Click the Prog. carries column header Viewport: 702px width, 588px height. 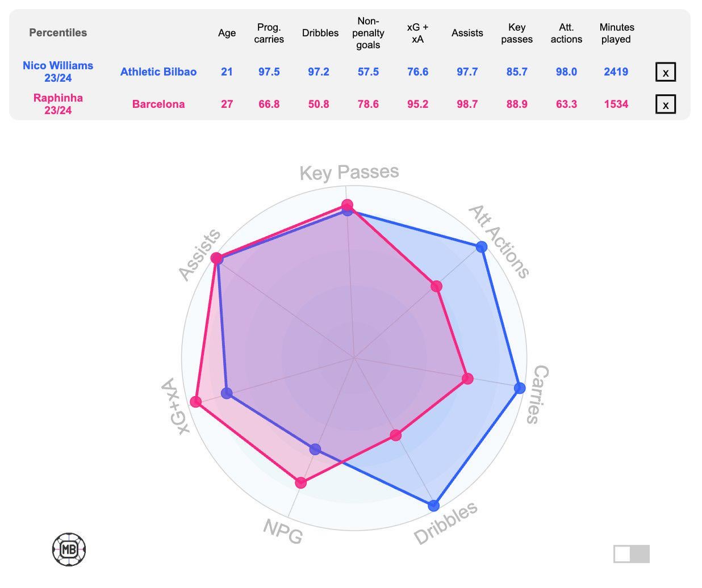(x=269, y=33)
